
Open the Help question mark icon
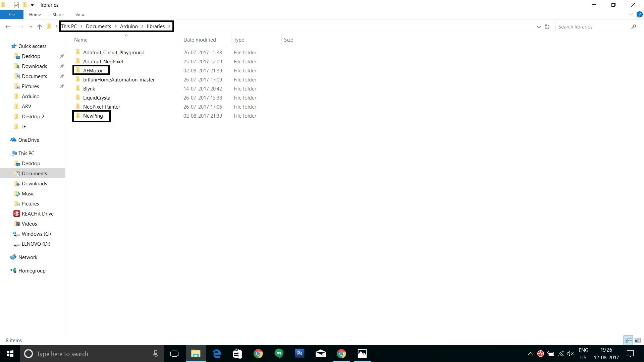click(x=639, y=14)
